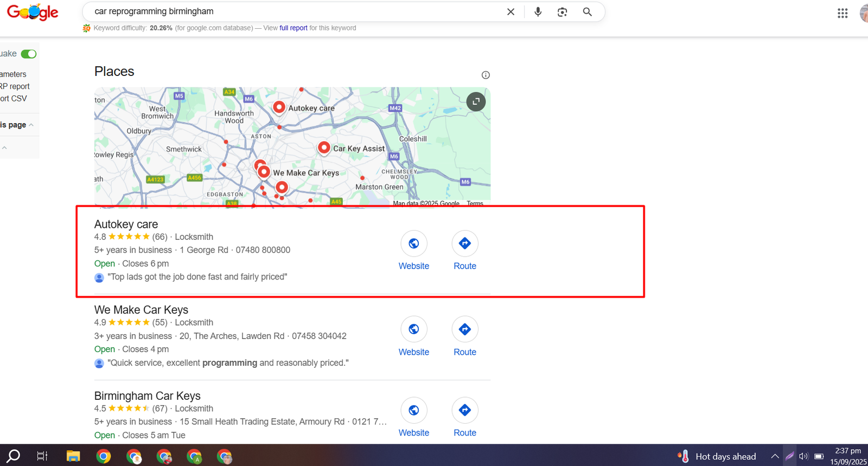This screenshot has height=466, width=868.
Task: Expand the map to full view
Action: click(x=476, y=101)
